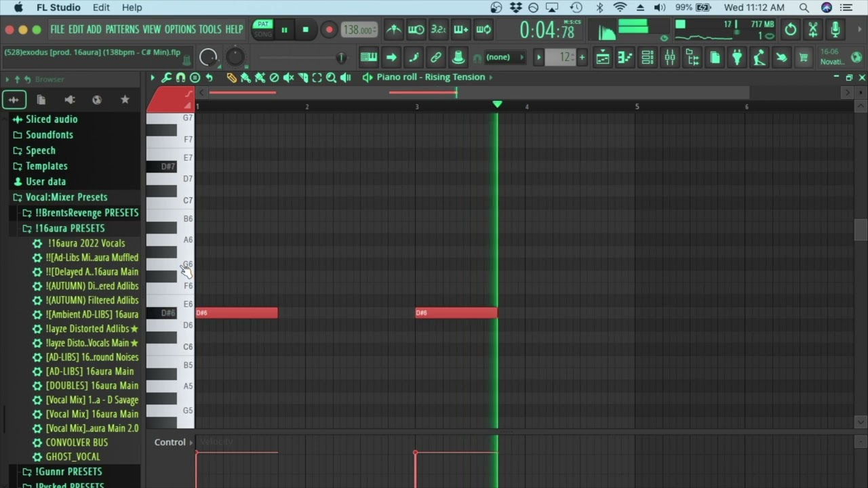The width and height of the screenshot is (868, 488).
Task: Expand the Rising Tension pattern arrow
Action: [490, 77]
